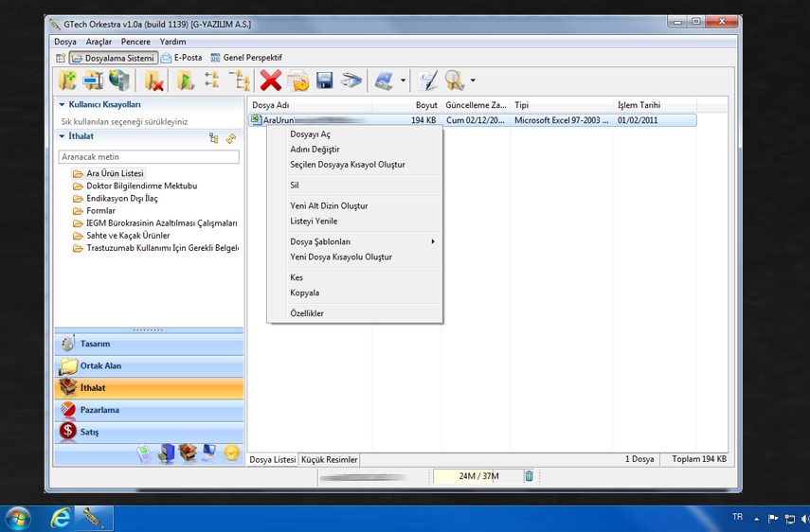Click the red X delete toolbar icon

click(271, 81)
